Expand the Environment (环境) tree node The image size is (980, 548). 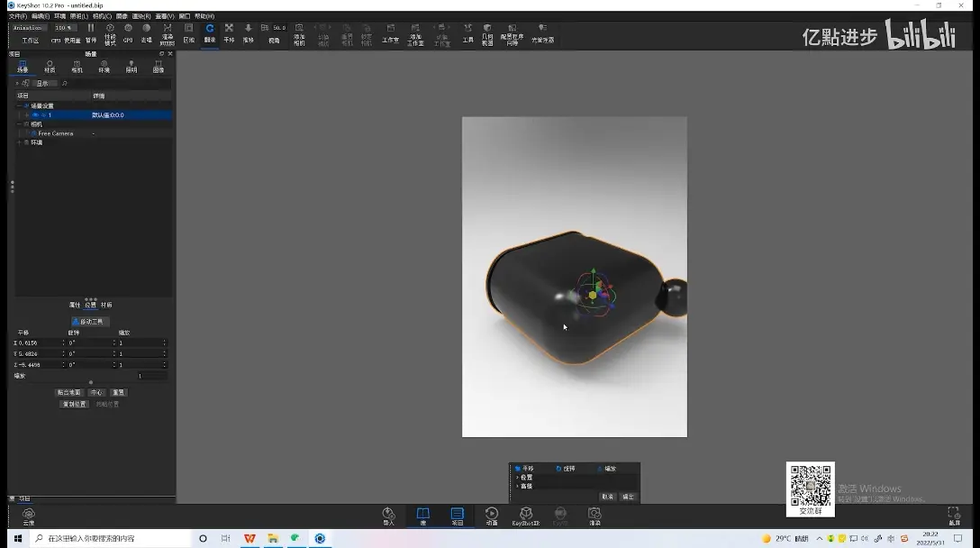click(20, 142)
